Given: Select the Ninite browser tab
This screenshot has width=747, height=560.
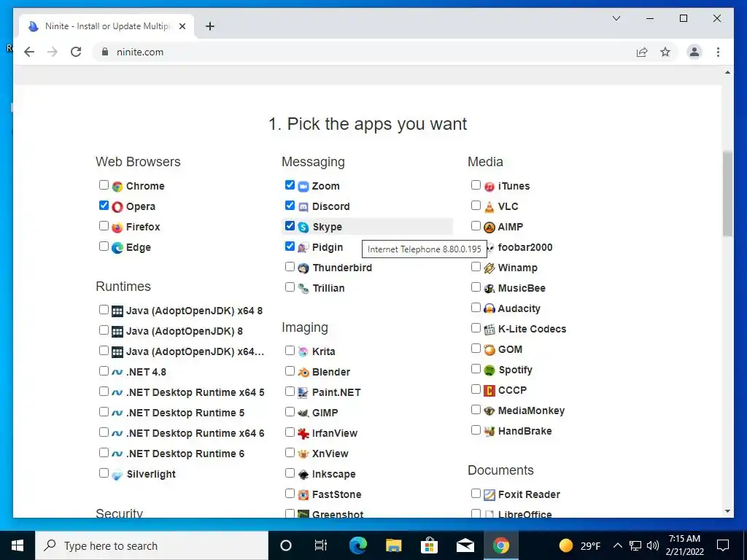Looking at the screenshot, I should 107,26.
